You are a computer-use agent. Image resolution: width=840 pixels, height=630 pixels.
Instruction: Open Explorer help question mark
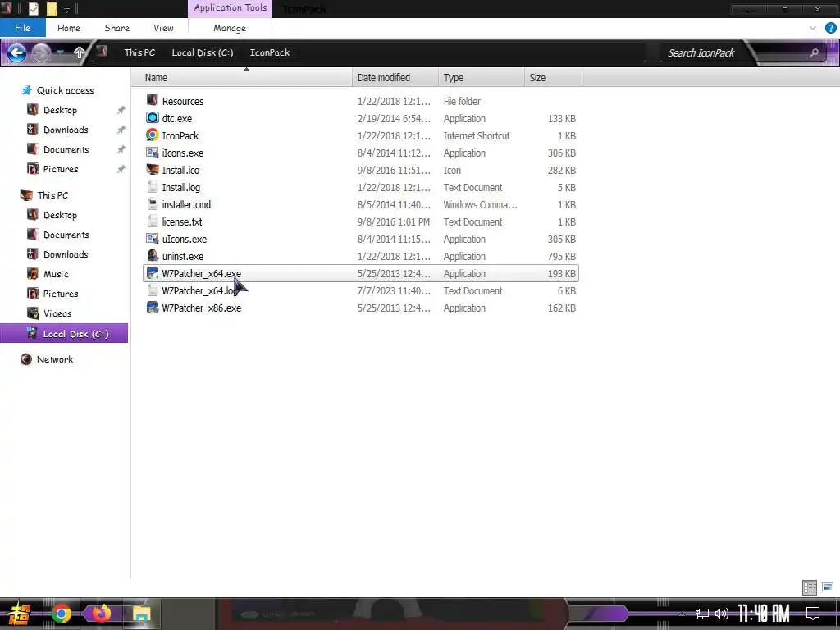(x=830, y=28)
